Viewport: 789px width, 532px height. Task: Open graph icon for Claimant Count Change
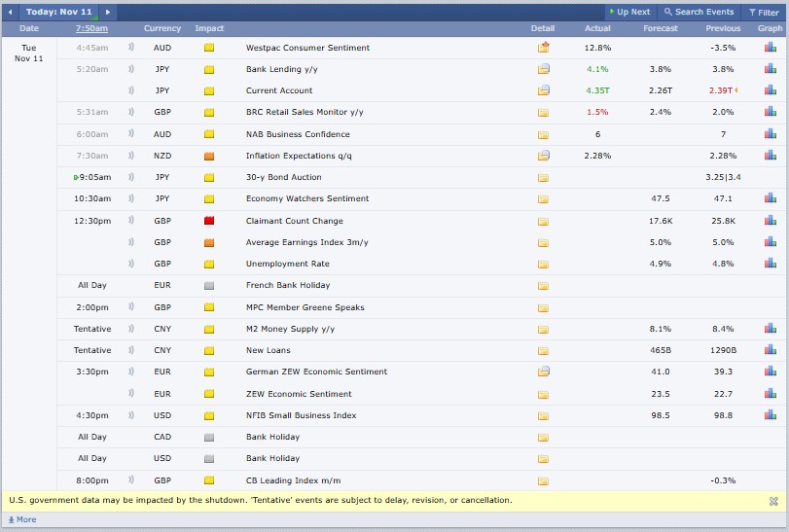click(x=770, y=221)
